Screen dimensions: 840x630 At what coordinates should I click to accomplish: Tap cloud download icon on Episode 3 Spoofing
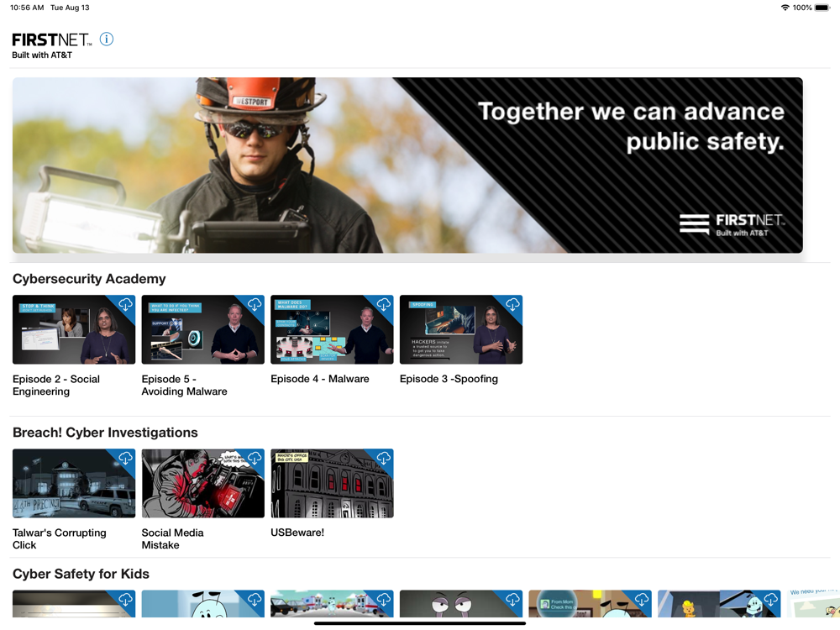[x=512, y=305]
